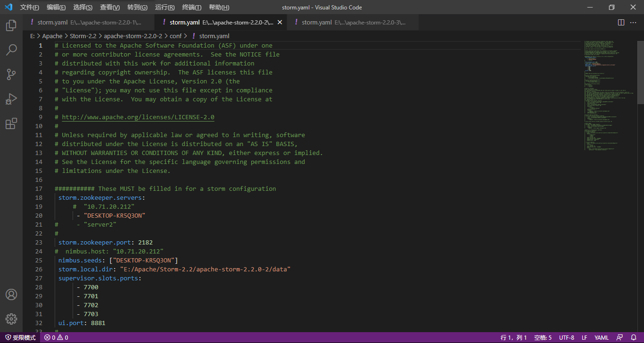Open notifications bell in status bar
The height and width of the screenshot is (343, 644).
click(633, 337)
